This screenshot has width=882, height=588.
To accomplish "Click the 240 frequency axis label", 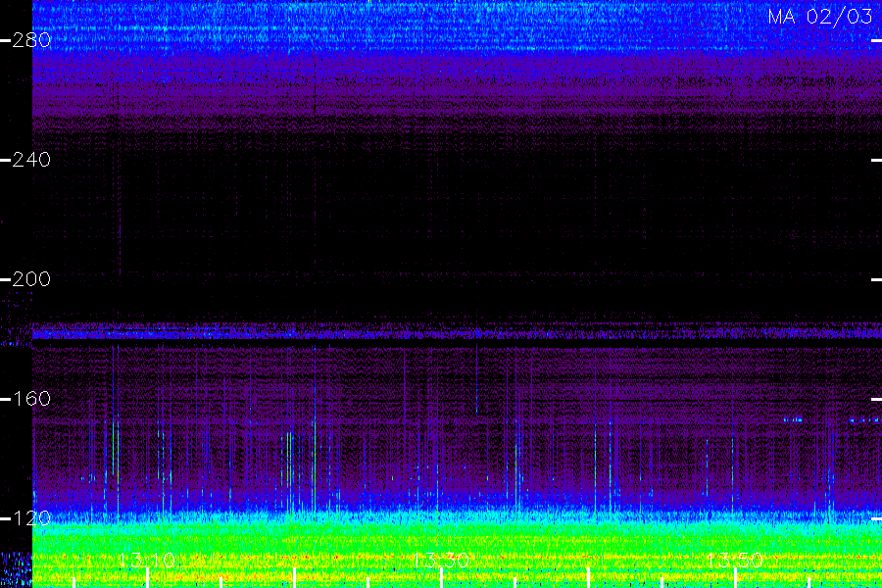I will pyautogui.click(x=31, y=160).
